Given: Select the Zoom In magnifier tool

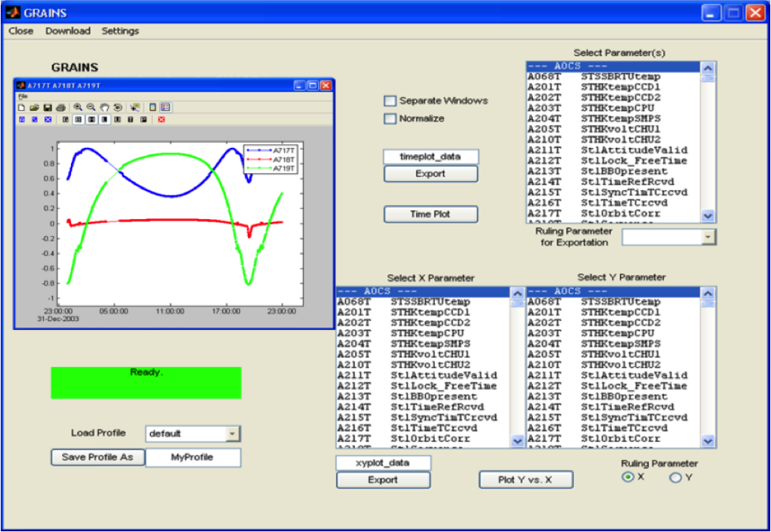Looking at the screenshot, I should coord(78,107).
